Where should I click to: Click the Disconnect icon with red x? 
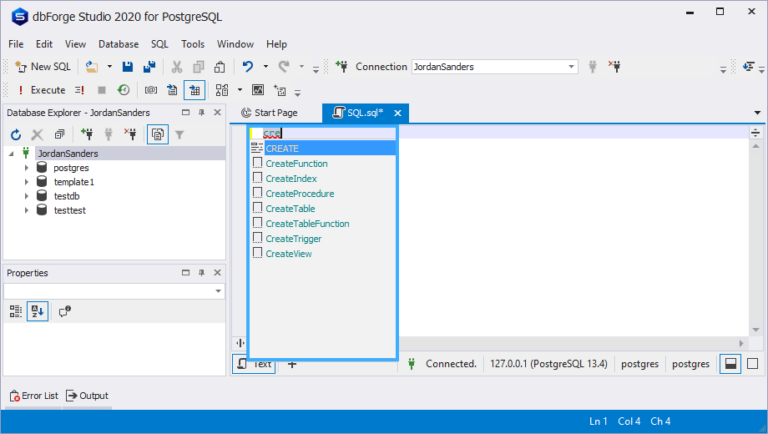614,67
